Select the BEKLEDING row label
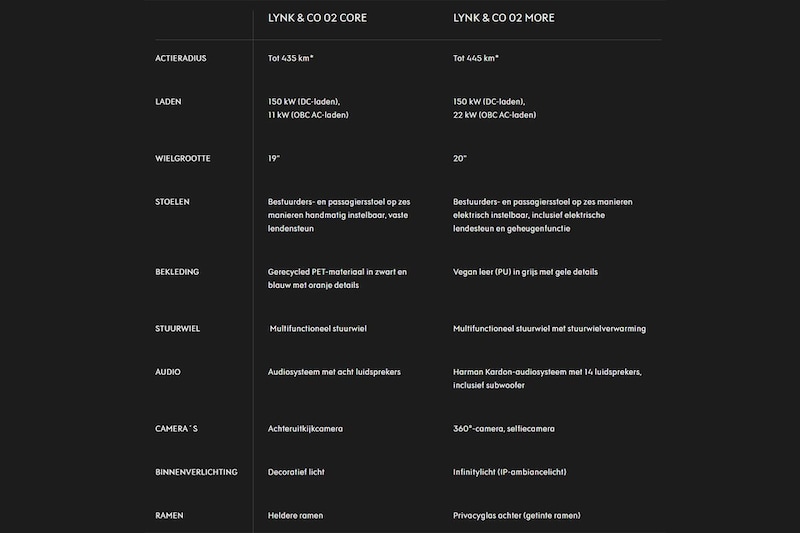Screen dimensions: 800x533 [176, 272]
